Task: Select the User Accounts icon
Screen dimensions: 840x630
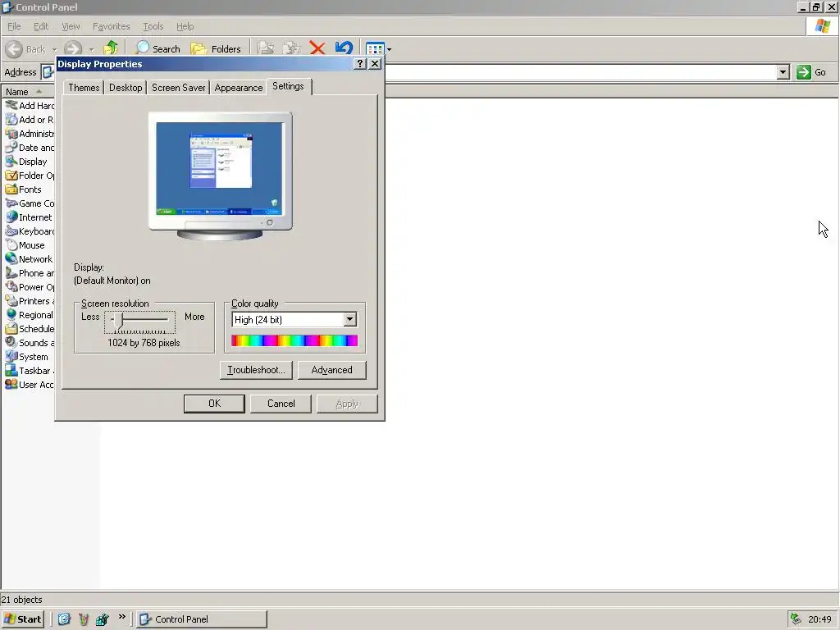Action: (11, 384)
